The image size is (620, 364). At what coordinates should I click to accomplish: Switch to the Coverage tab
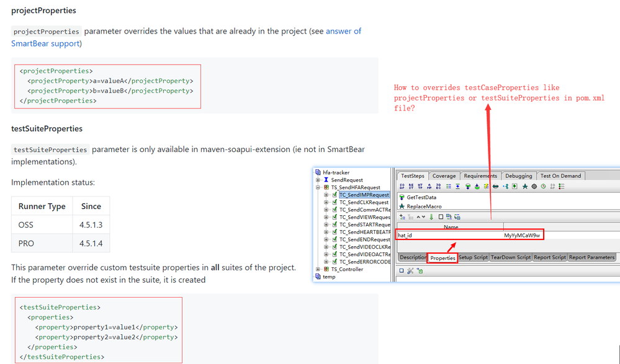[x=444, y=176]
